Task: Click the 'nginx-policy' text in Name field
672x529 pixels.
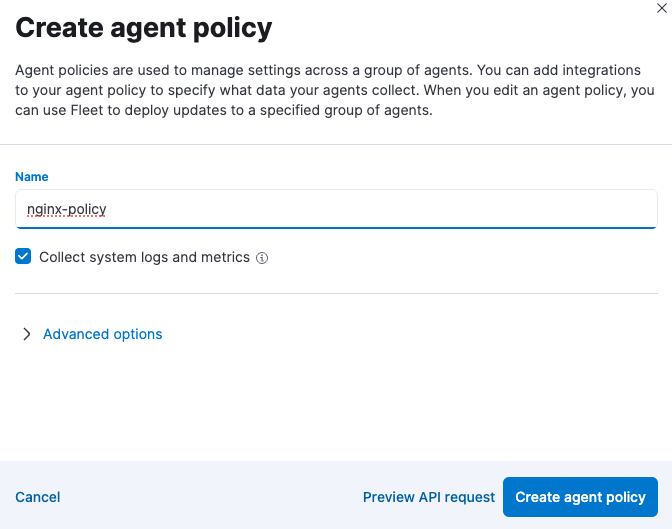Action: [x=67, y=209]
